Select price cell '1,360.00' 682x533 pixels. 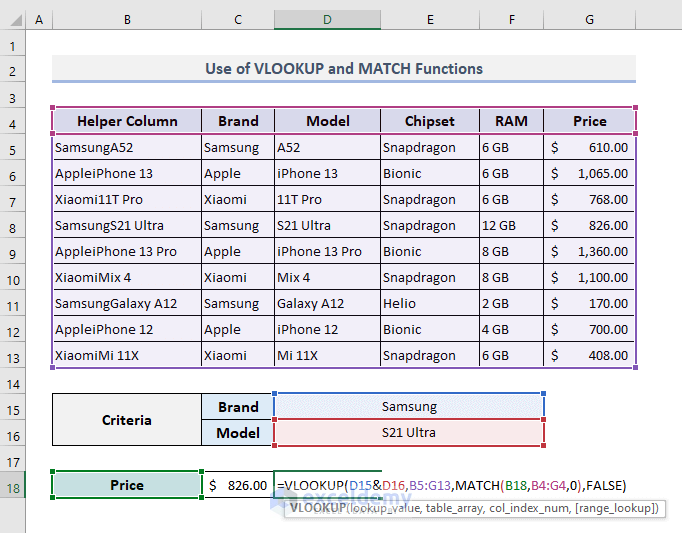[x=589, y=251]
